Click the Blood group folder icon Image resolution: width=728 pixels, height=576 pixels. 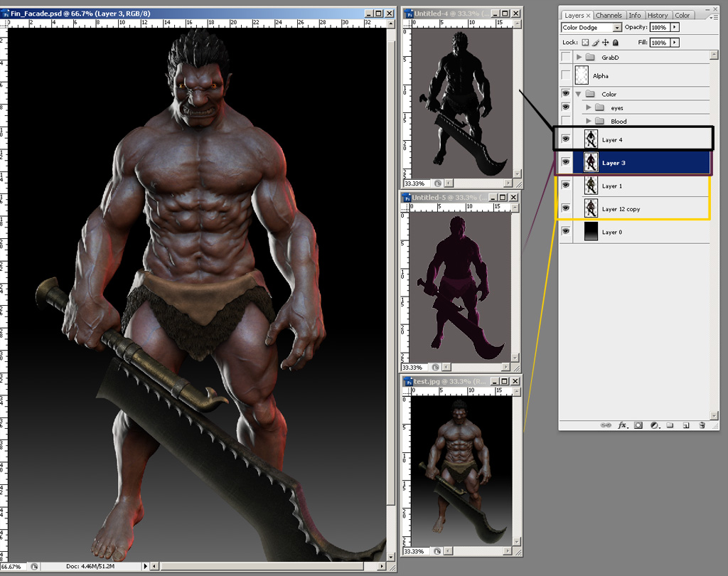(599, 121)
